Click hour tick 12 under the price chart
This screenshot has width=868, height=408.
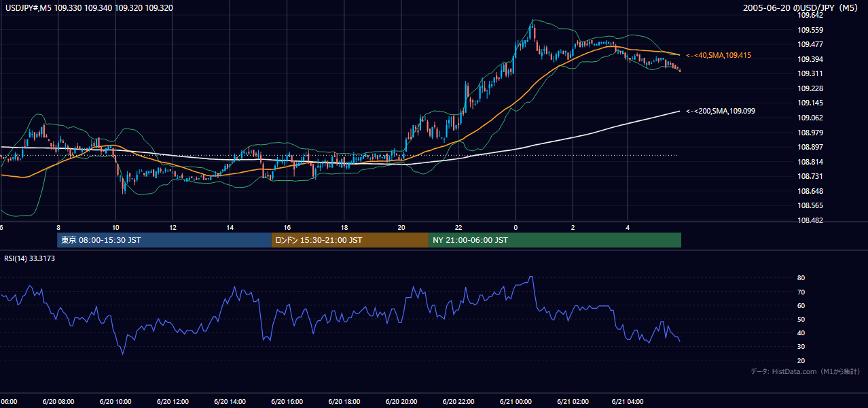(x=173, y=227)
